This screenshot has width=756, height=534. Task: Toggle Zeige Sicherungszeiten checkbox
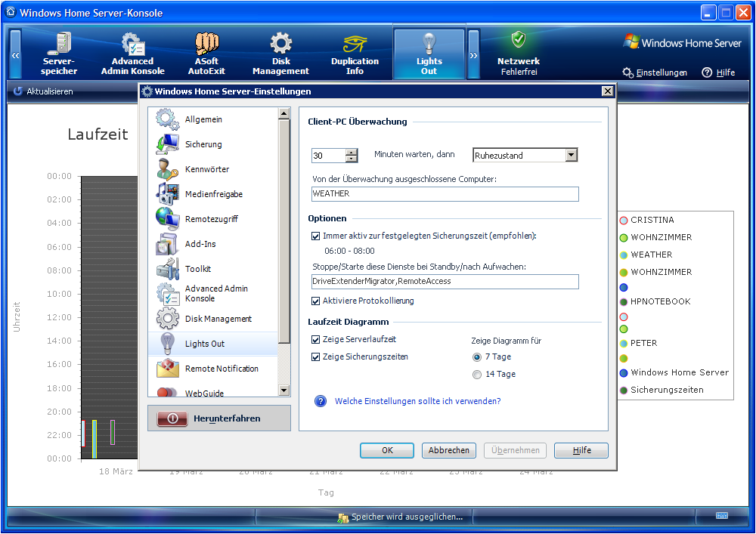pos(315,357)
